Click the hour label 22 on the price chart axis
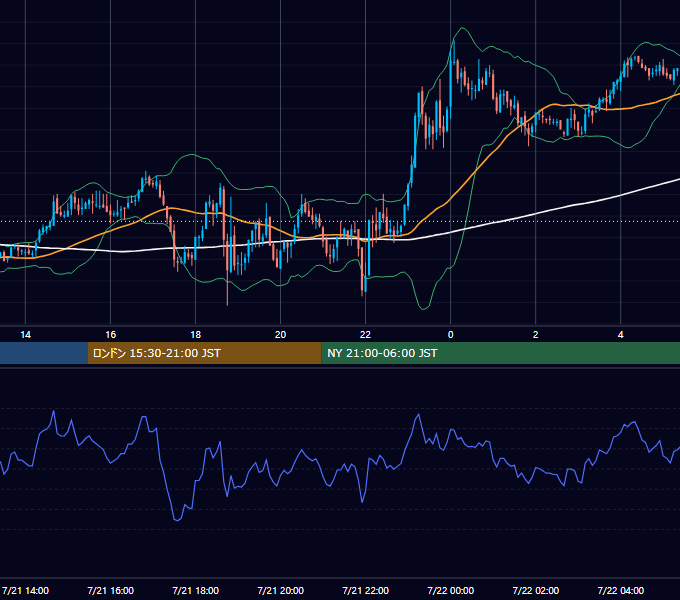This screenshot has height=600, width=680. 366,335
